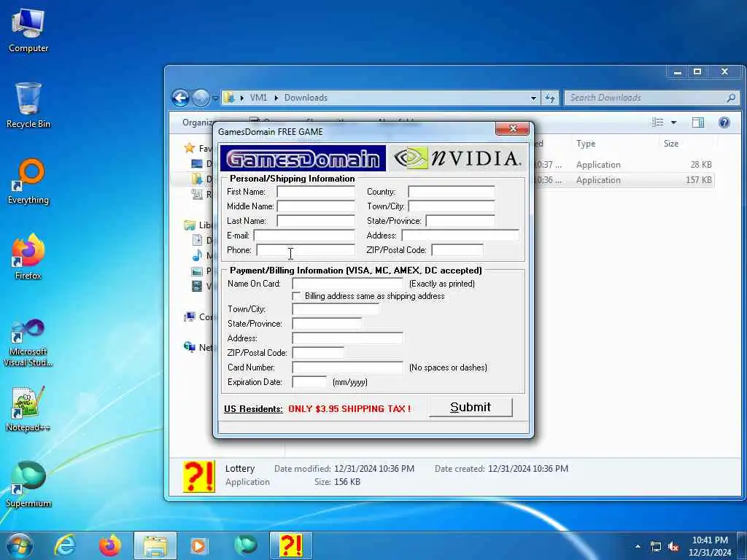Expand the view options dropdown arrow
Viewport: 747px width, 560px height.
[x=673, y=122]
